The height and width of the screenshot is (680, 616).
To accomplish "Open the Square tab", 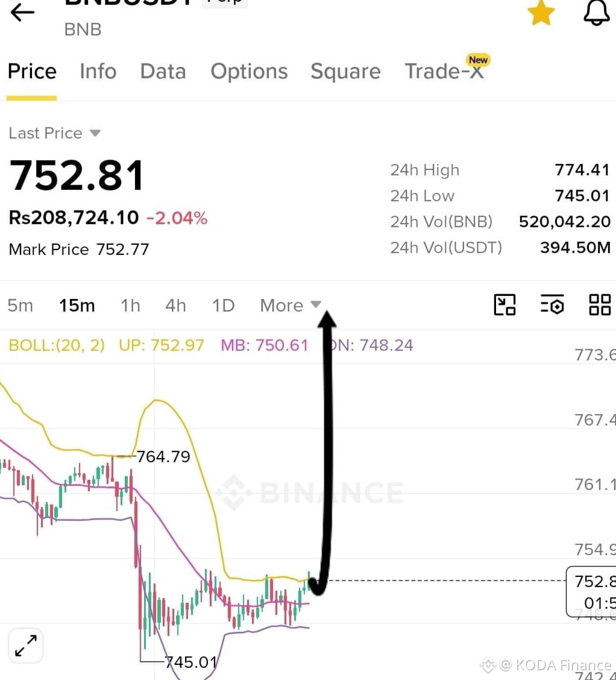I will [x=345, y=72].
